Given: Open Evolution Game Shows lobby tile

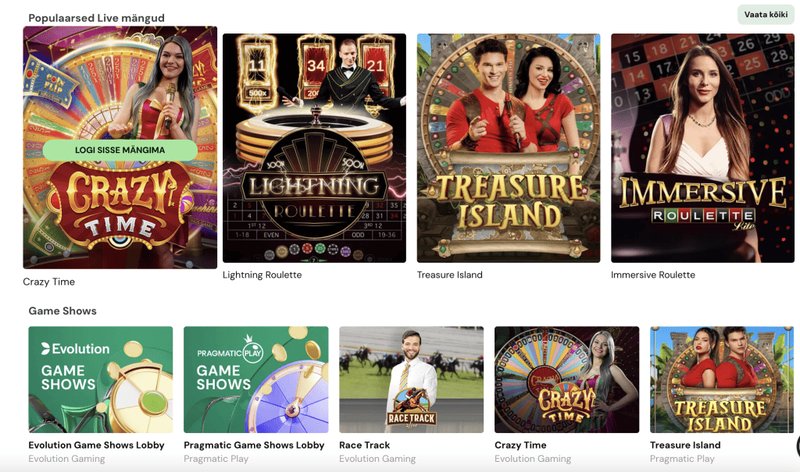Looking at the screenshot, I should [x=101, y=380].
